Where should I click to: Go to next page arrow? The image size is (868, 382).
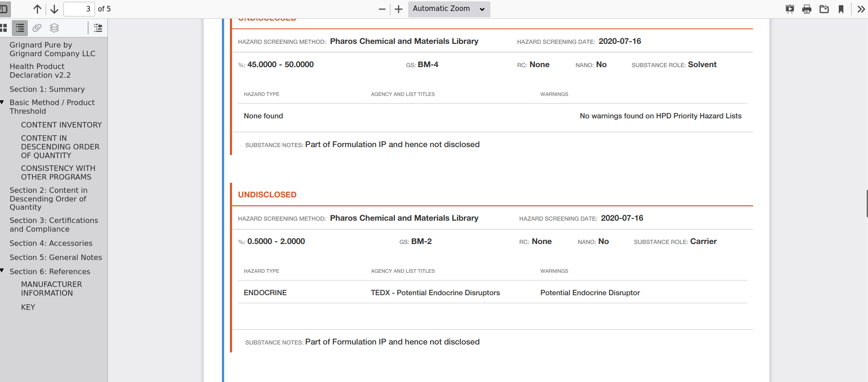54,9
